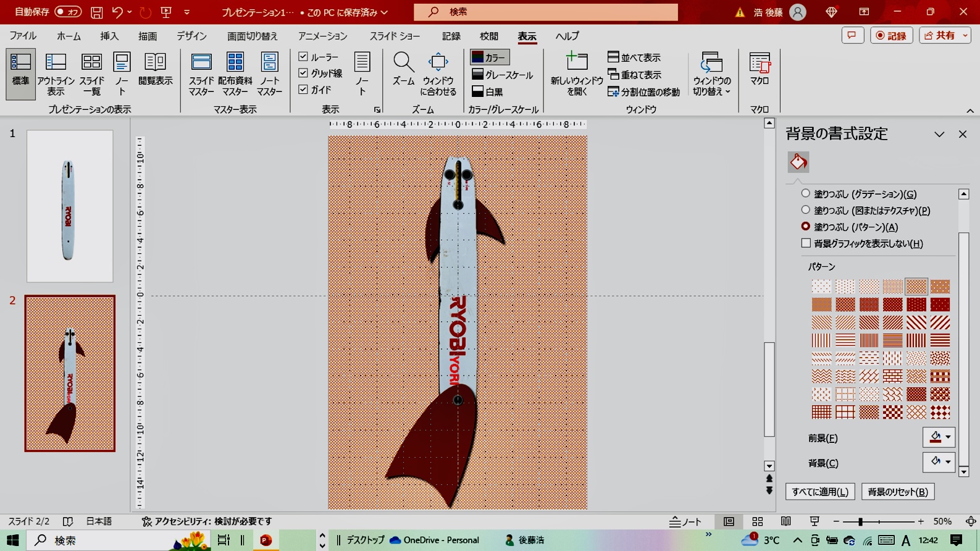Switch to the デザイン tab

coord(192,36)
